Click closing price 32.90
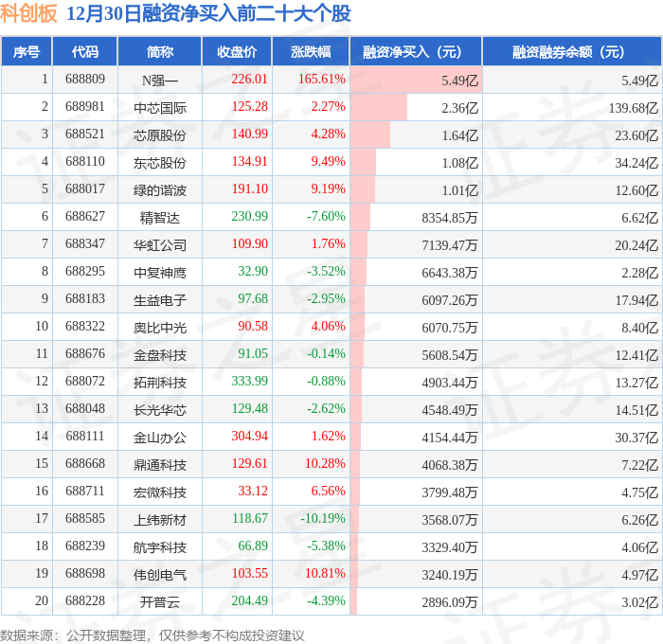Screen dimensions: 663x644 click(x=253, y=272)
